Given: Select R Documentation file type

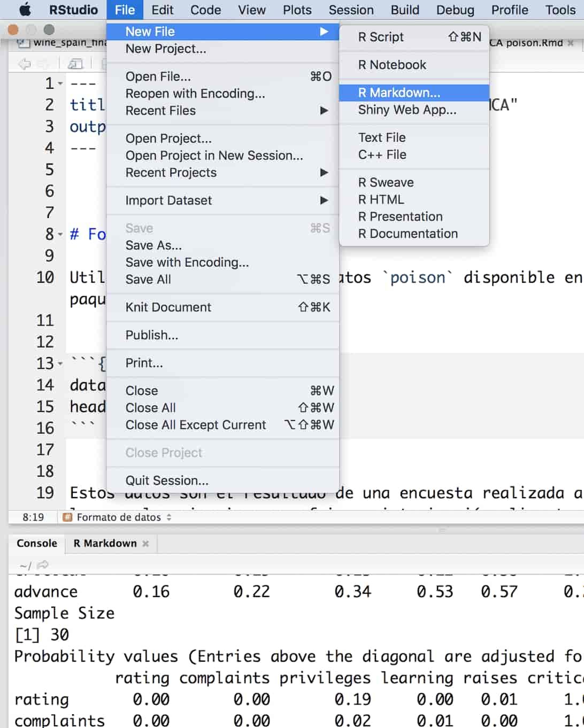Looking at the screenshot, I should coord(414,234).
